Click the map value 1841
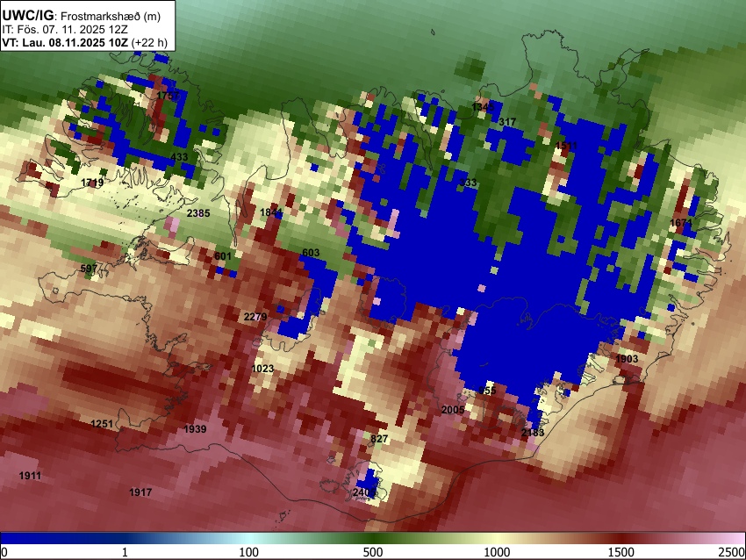This screenshot has width=746, height=560. (271, 212)
